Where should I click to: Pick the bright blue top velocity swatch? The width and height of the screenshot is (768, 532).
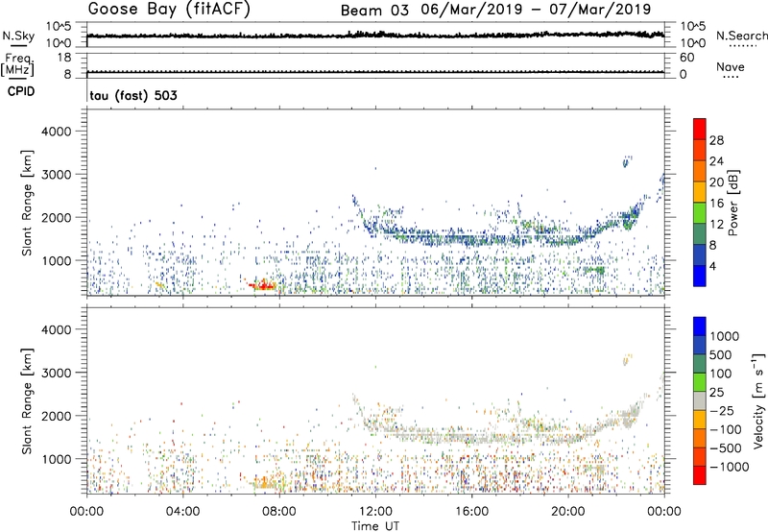click(x=700, y=326)
